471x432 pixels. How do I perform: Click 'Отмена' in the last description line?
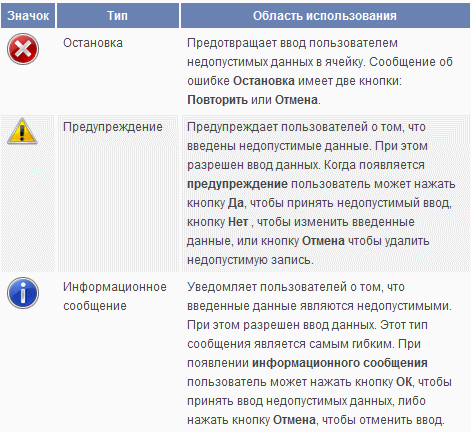click(x=294, y=420)
